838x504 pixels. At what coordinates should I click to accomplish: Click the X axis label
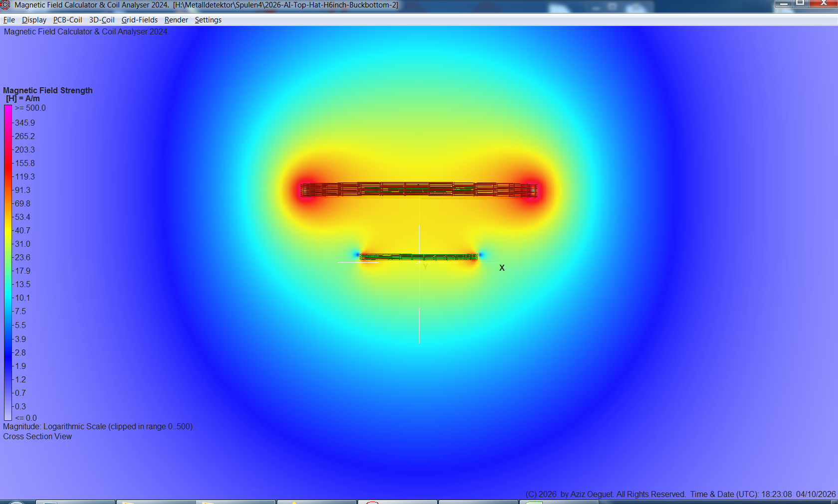[502, 267]
